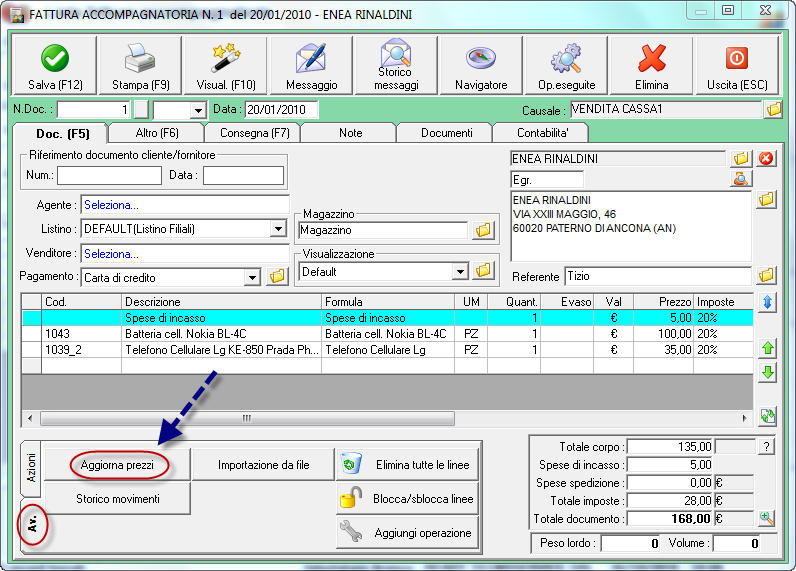
Task: Click the Aggiorna prezzi button
Action: coord(118,465)
